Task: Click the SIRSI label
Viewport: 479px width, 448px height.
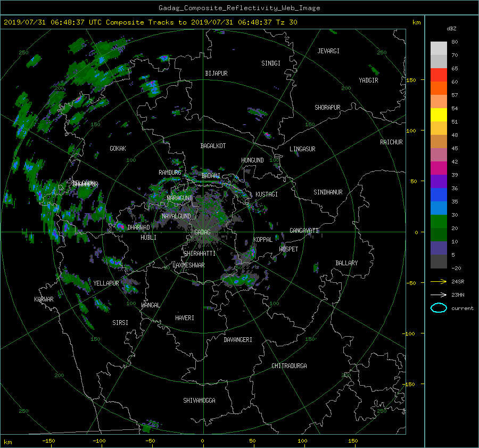Action: 120,323
